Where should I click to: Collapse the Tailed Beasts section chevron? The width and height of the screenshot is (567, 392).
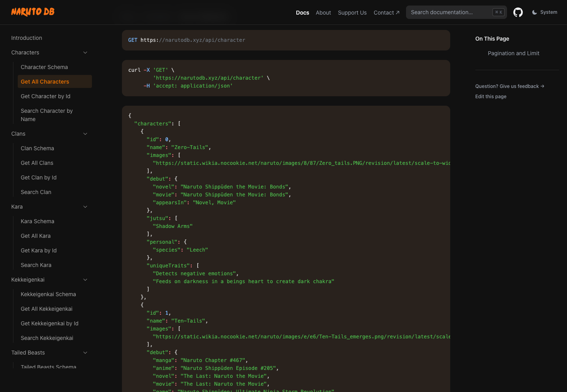tap(85, 353)
